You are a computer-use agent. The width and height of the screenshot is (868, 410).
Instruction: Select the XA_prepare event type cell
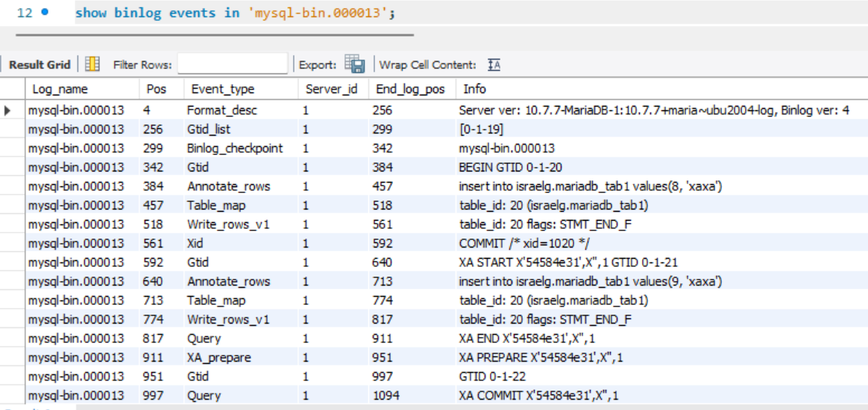[x=218, y=358]
